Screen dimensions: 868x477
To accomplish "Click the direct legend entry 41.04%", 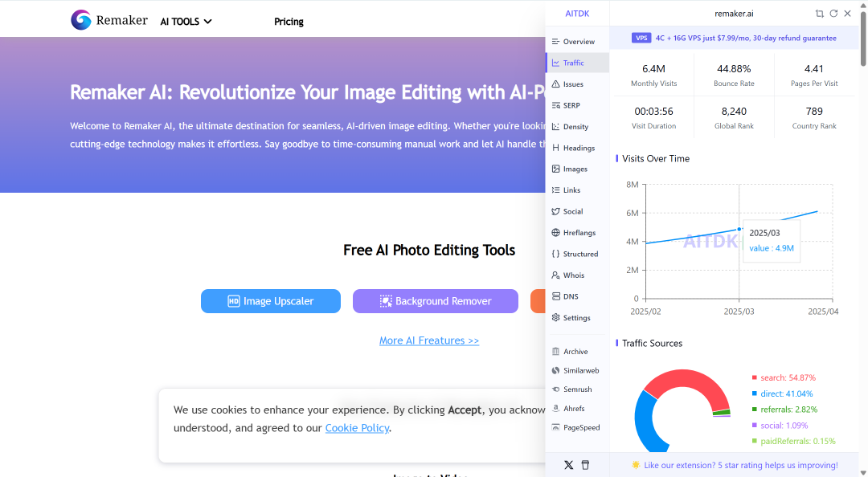I will click(782, 394).
